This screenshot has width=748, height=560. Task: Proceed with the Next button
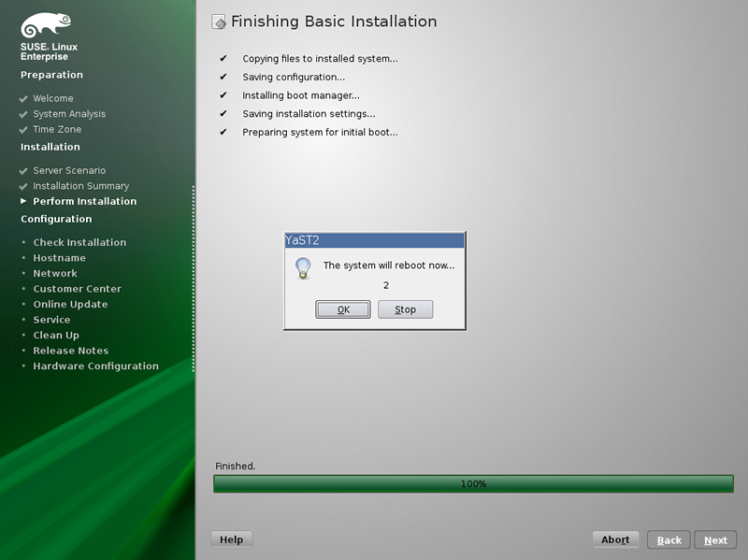(x=715, y=540)
